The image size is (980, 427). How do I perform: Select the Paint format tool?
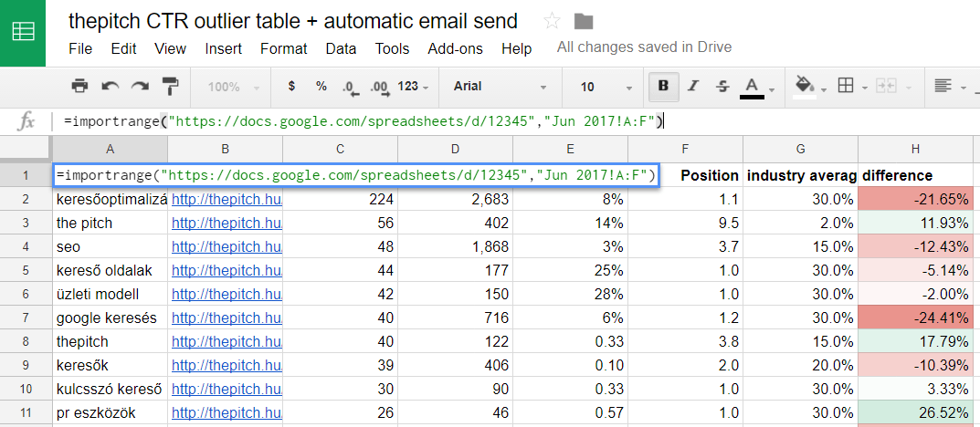click(170, 86)
